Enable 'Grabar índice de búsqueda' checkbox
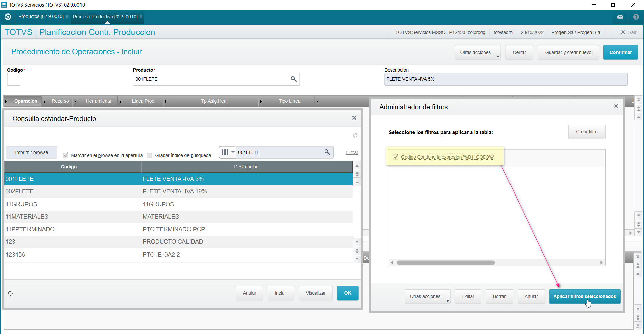Image resolution: width=644 pixels, height=334 pixels. tap(150, 155)
